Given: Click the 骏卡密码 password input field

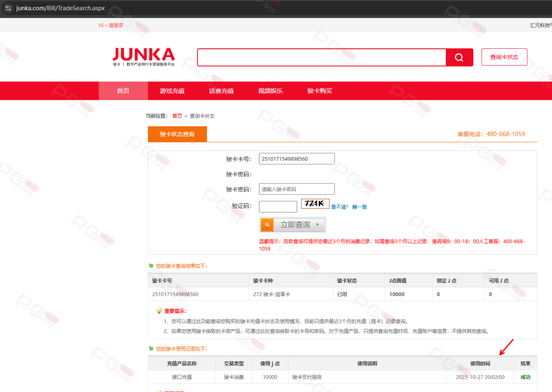Looking at the screenshot, I should click(x=297, y=189).
